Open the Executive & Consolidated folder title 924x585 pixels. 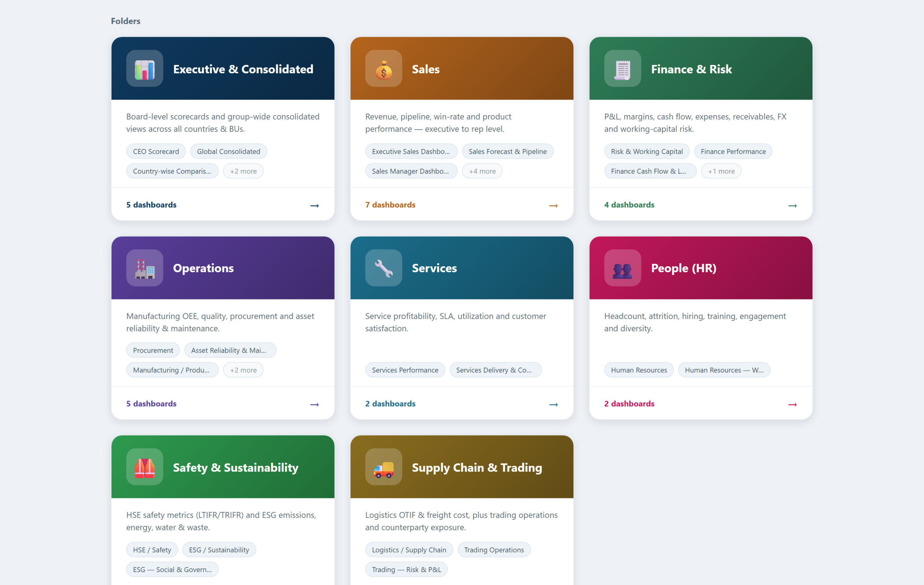(243, 69)
